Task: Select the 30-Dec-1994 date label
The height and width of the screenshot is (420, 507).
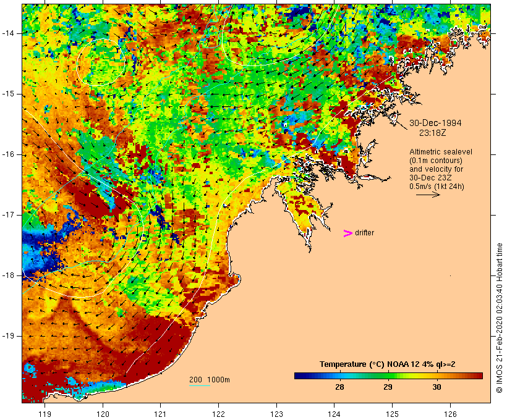Action: pyautogui.click(x=435, y=123)
